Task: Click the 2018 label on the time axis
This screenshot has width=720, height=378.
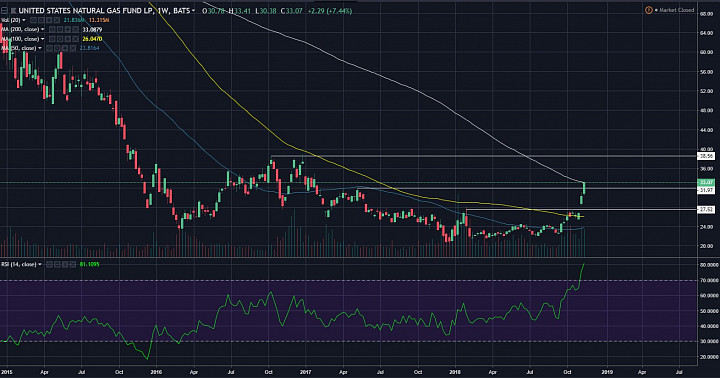Action: tap(455, 372)
